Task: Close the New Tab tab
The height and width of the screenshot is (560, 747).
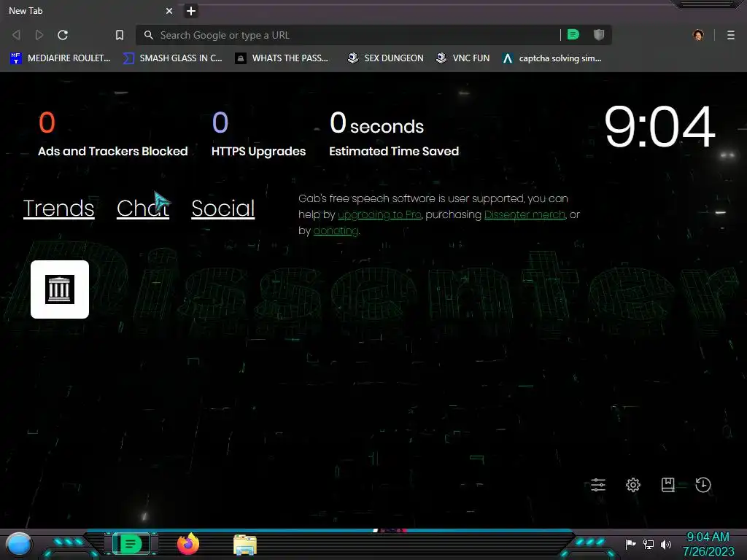Action: (x=169, y=11)
